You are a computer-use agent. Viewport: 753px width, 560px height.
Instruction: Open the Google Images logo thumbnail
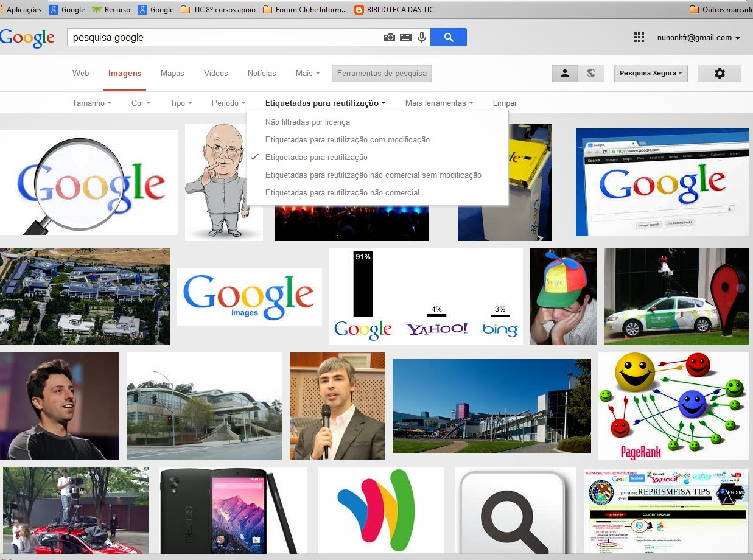coord(250,296)
